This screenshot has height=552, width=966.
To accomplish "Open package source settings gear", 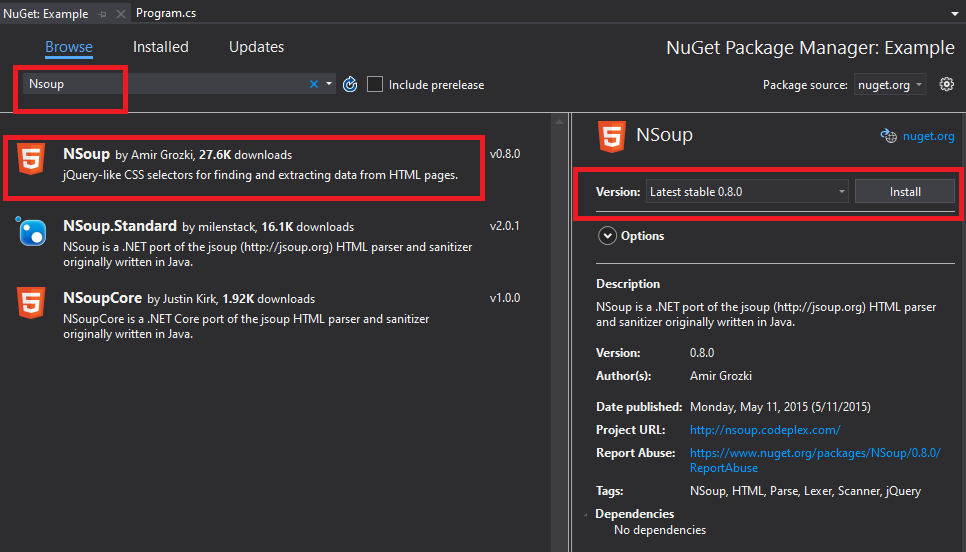I will pyautogui.click(x=946, y=84).
